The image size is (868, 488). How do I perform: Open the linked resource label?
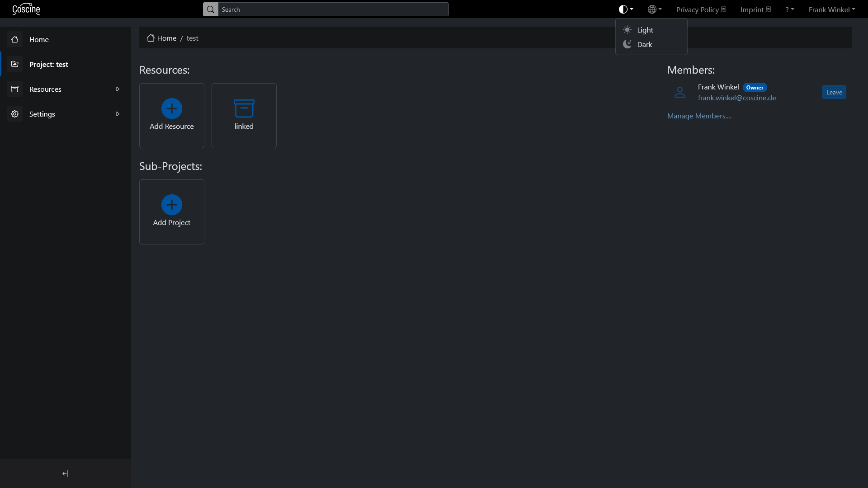(244, 127)
